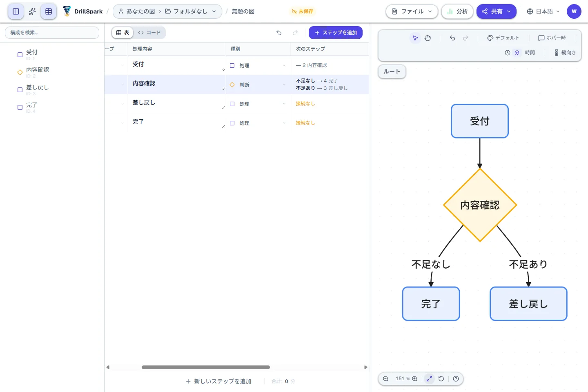Toggle the table panel icon
Viewport: 588px width, 392px height.
point(49,11)
